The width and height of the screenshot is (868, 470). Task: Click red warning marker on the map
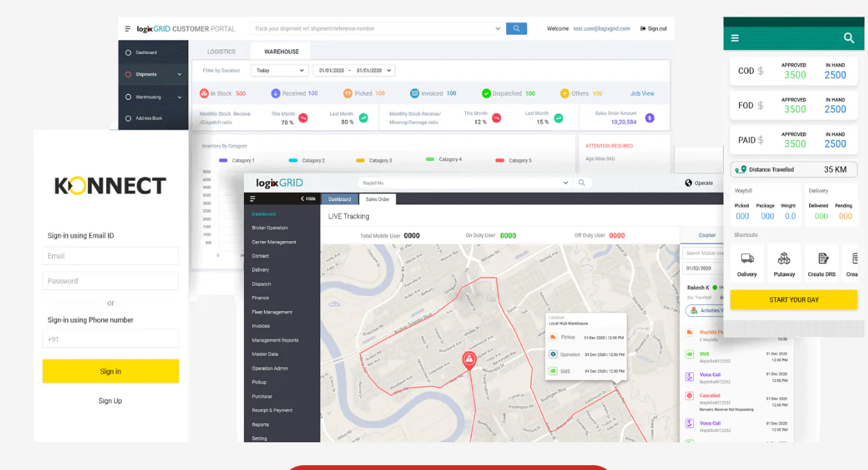[469, 360]
